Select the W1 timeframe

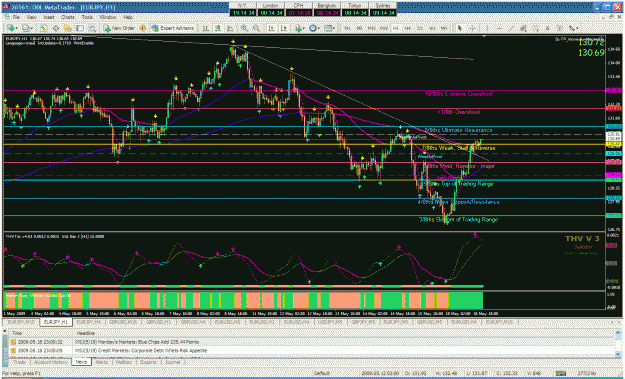tap(432, 28)
